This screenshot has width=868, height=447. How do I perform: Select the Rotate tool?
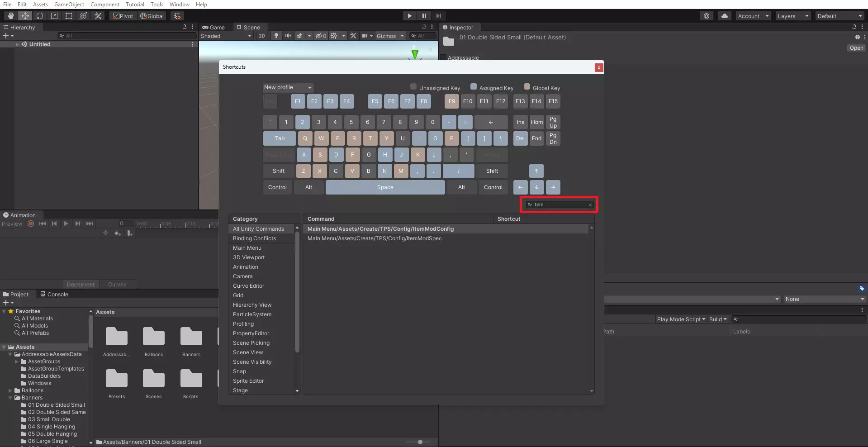(x=40, y=16)
